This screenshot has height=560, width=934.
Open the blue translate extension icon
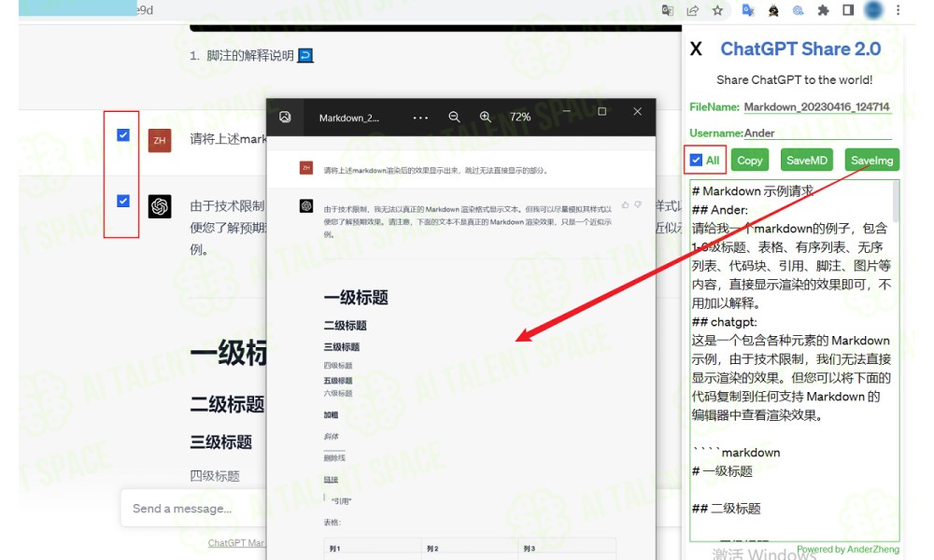[748, 10]
